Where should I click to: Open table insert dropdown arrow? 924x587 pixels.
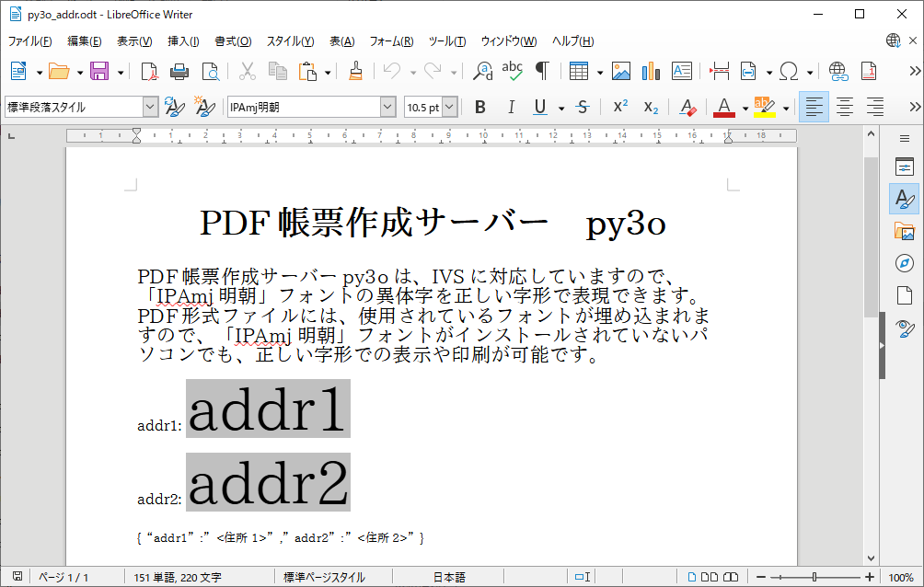[x=600, y=73]
